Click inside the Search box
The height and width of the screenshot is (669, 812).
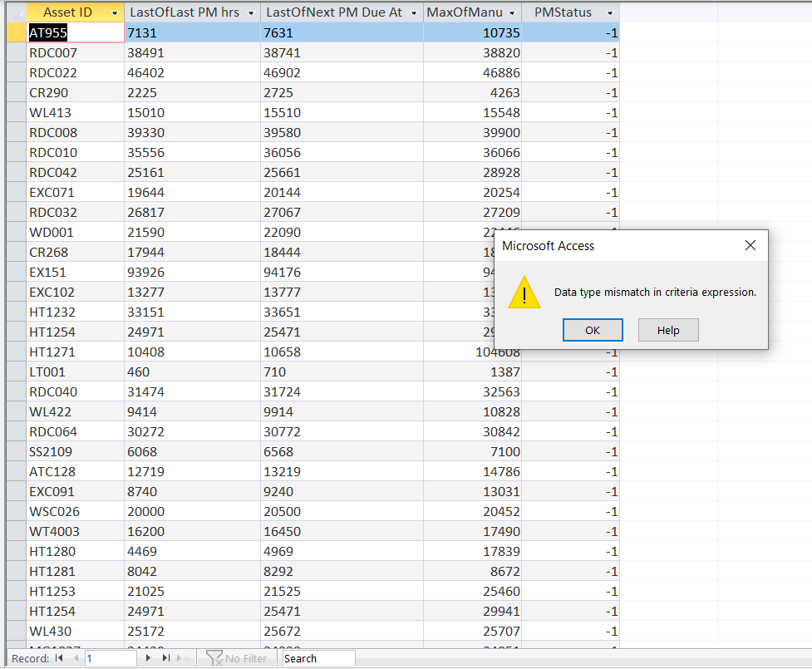pyautogui.click(x=317, y=657)
